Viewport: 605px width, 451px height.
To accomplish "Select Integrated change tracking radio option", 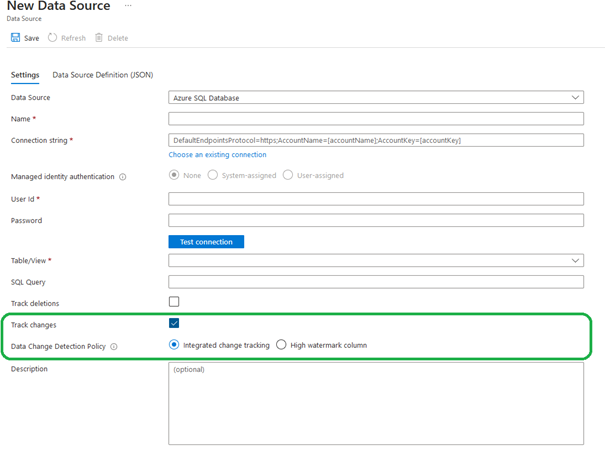I will tap(174, 345).
